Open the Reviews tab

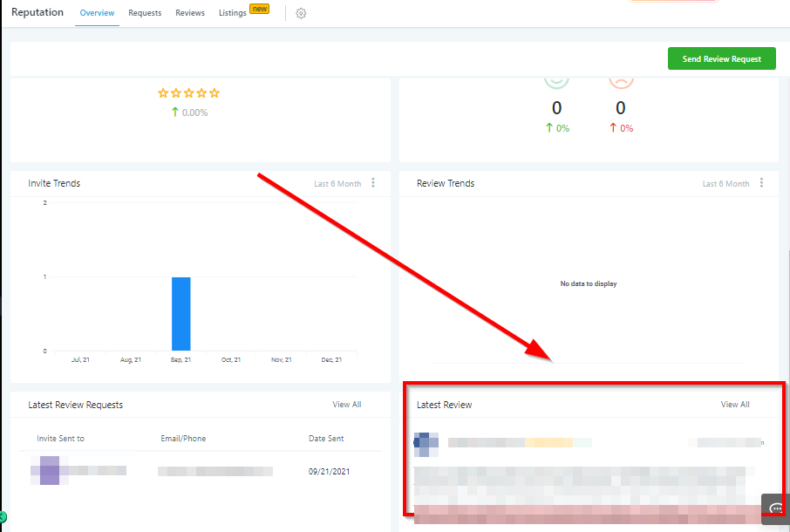pos(190,13)
